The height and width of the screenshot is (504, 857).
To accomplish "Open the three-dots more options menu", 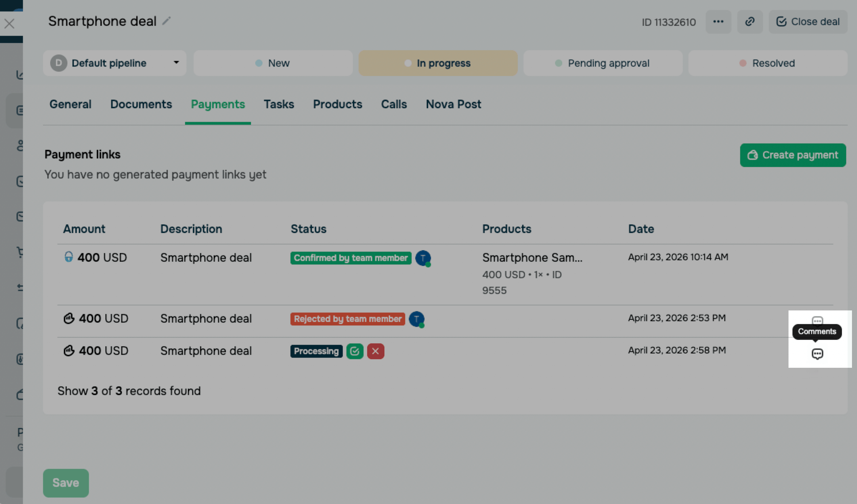I will [x=718, y=22].
